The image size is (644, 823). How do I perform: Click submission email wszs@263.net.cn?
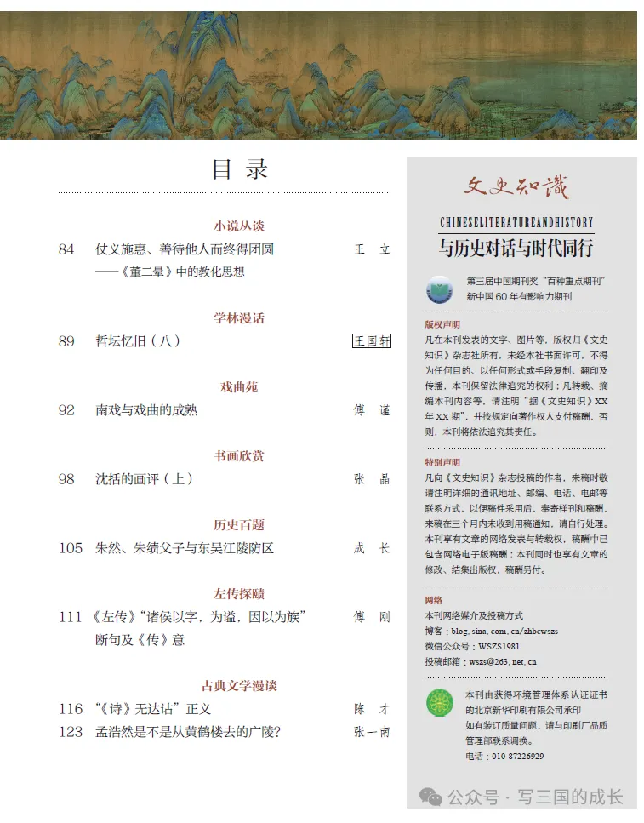503,662
